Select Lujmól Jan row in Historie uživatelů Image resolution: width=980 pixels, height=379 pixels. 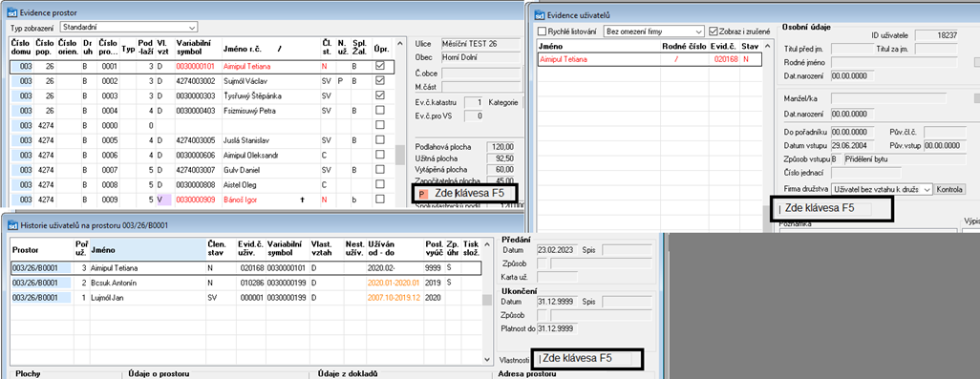245,298
